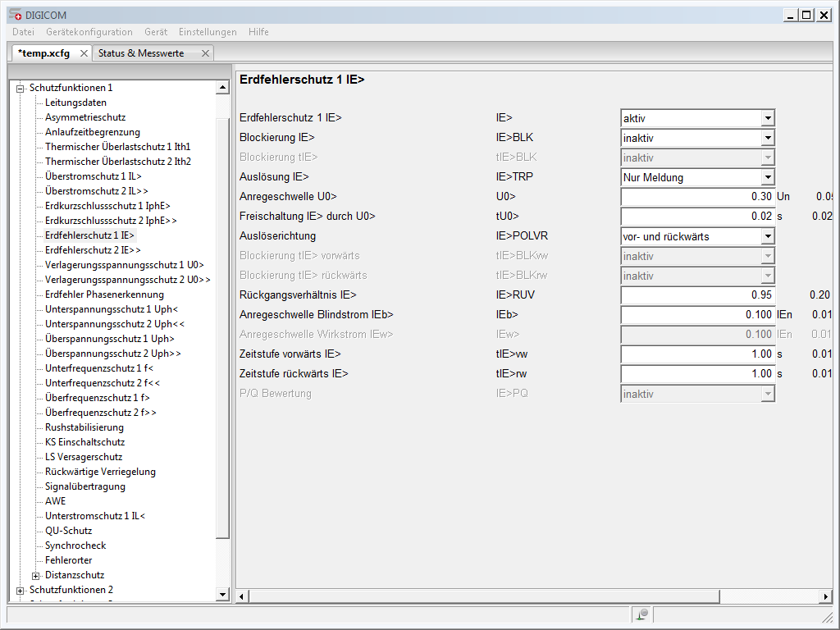
Task: Close the *temp.xcfg tab
Action: click(x=82, y=51)
